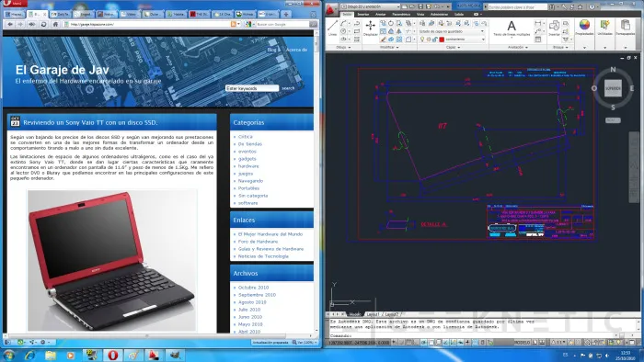Image resolution: width=644 pixels, height=362 pixels.
Task: Activate the Desplazar move tool
Action: coord(370,28)
